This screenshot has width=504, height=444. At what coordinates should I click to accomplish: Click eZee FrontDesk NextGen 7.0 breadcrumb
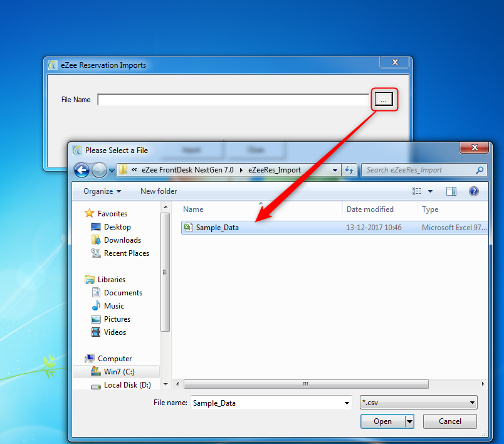coord(187,170)
